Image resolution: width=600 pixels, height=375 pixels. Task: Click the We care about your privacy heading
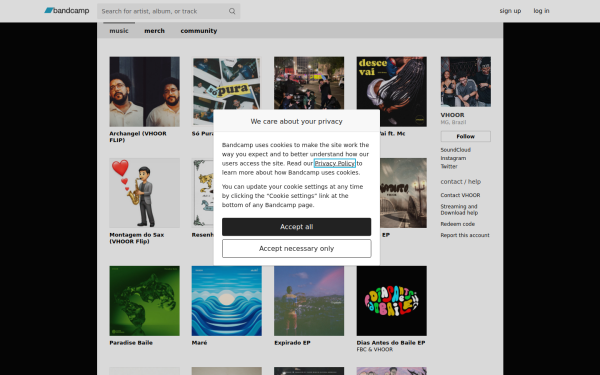(297, 121)
